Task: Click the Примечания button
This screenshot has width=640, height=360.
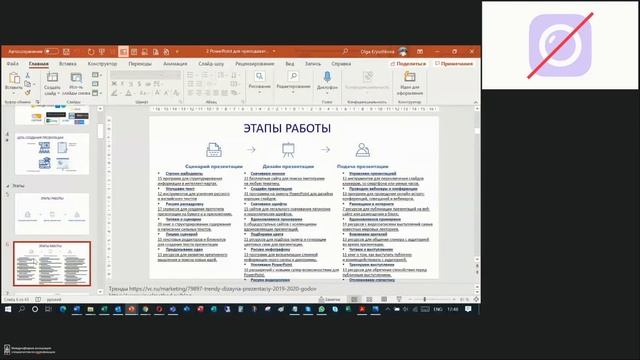Action: pyautogui.click(x=453, y=64)
